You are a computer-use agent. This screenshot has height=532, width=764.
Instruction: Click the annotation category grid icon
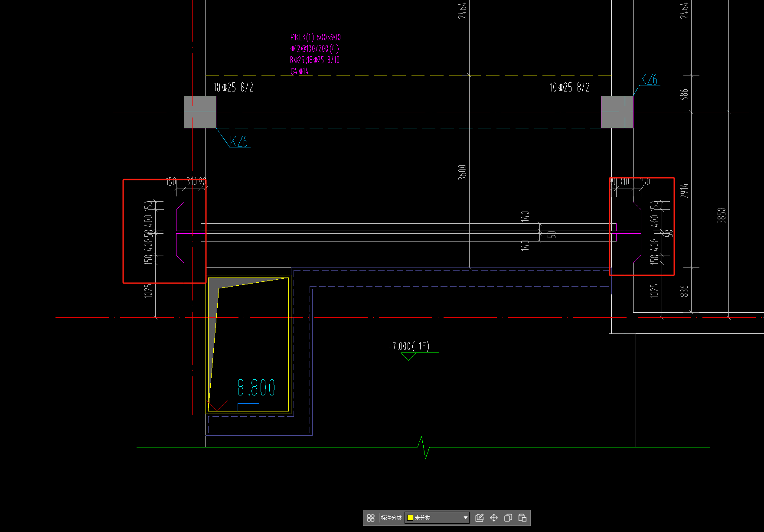pyautogui.click(x=371, y=518)
